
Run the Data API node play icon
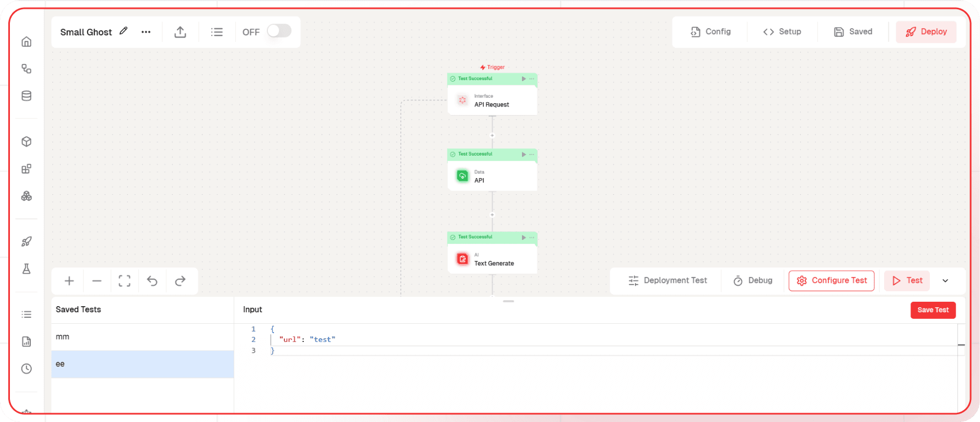pos(524,154)
